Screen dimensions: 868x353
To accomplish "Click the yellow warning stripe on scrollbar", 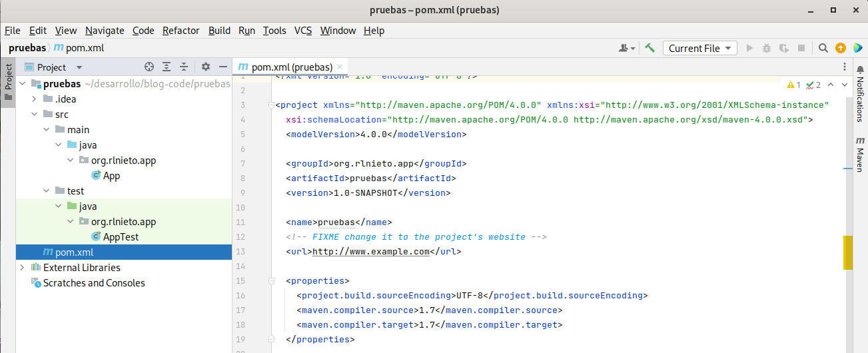I will (x=848, y=252).
